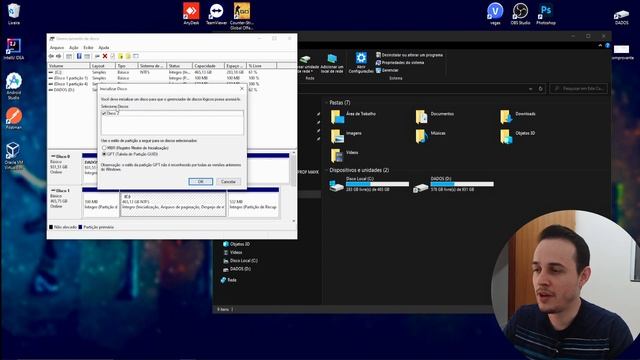
Task: Open the Vídeos folder in Pastas group
Action: tap(344, 155)
